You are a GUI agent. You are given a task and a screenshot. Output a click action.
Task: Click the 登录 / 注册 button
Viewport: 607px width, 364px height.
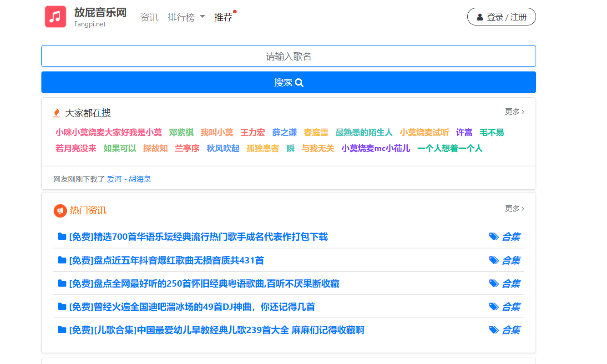[x=501, y=17]
